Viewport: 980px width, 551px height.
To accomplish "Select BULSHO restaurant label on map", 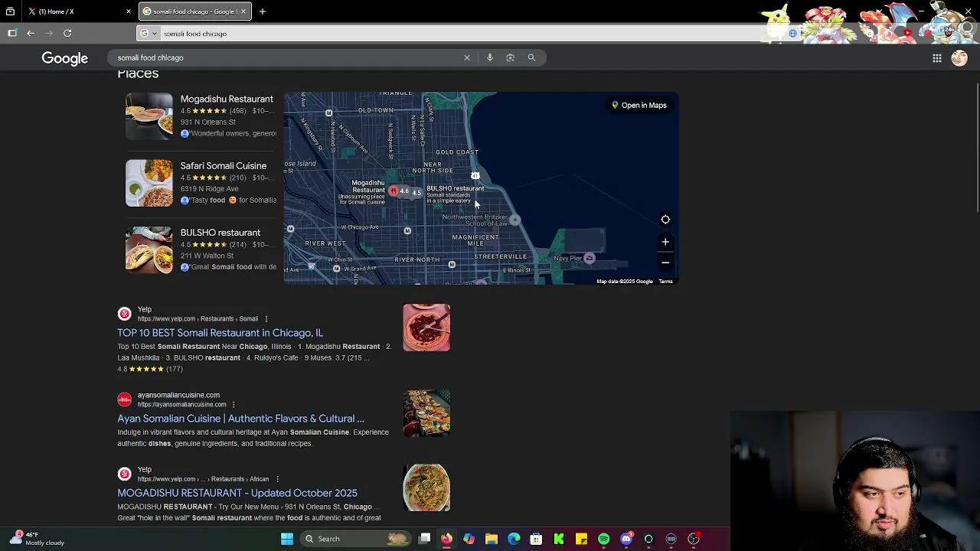I will coord(456,188).
